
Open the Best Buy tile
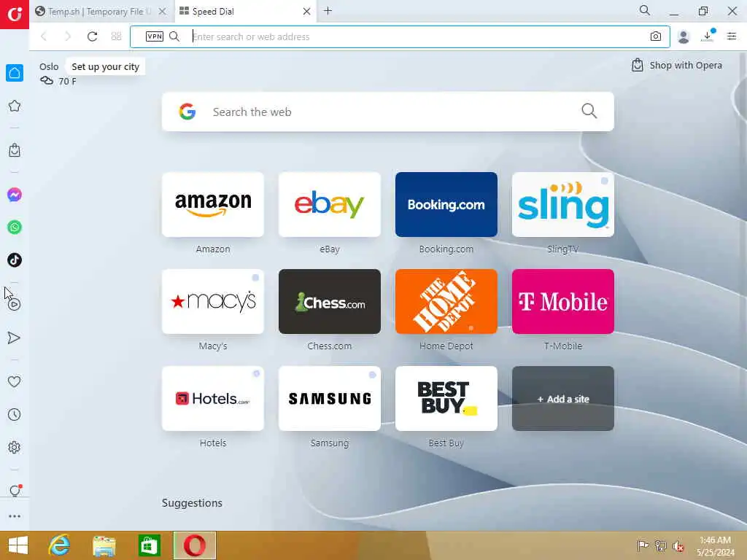[446, 399]
